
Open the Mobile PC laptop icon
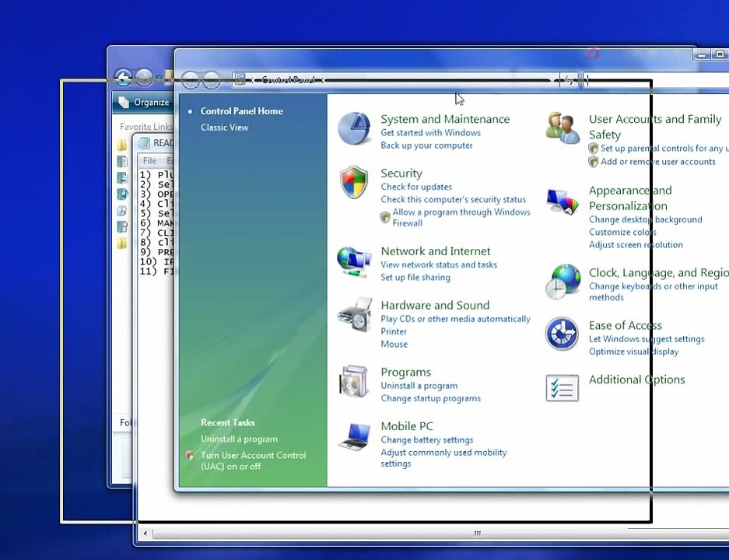(x=354, y=436)
